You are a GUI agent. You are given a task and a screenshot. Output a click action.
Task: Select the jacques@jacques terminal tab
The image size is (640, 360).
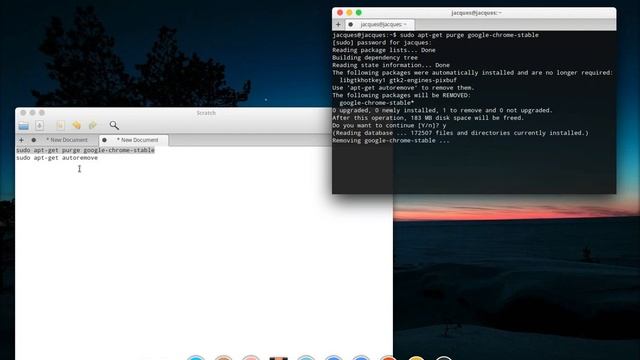click(383, 24)
